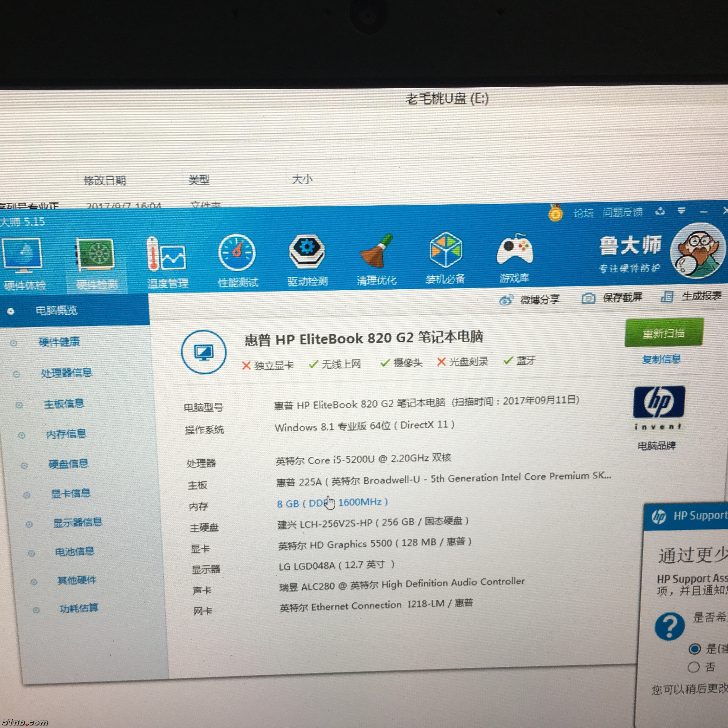Click the 英特尔 HD Graphics 5500 text

click(x=375, y=544)
